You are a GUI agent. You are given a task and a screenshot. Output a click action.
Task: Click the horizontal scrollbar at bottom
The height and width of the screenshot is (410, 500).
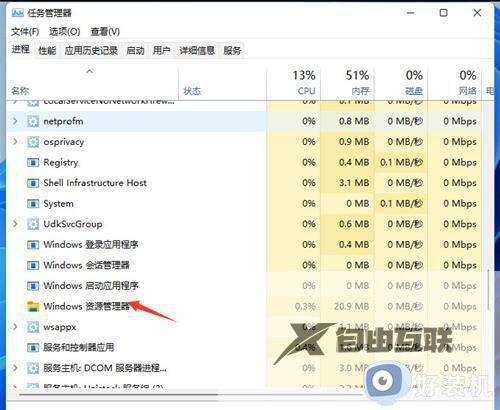119,395
